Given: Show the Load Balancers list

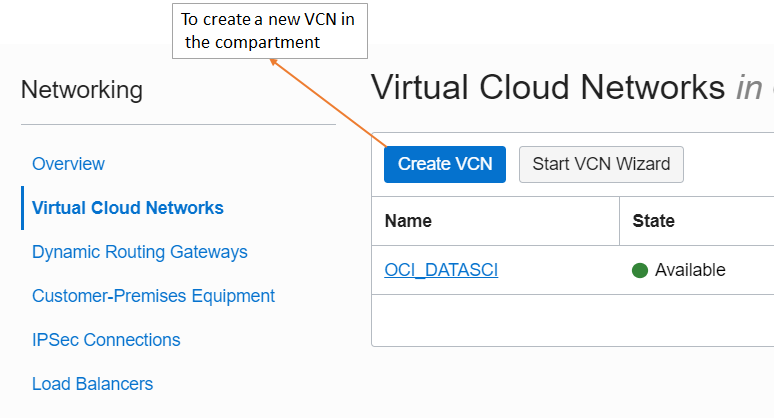Looking at the screenshot, I should coord(92,384).
